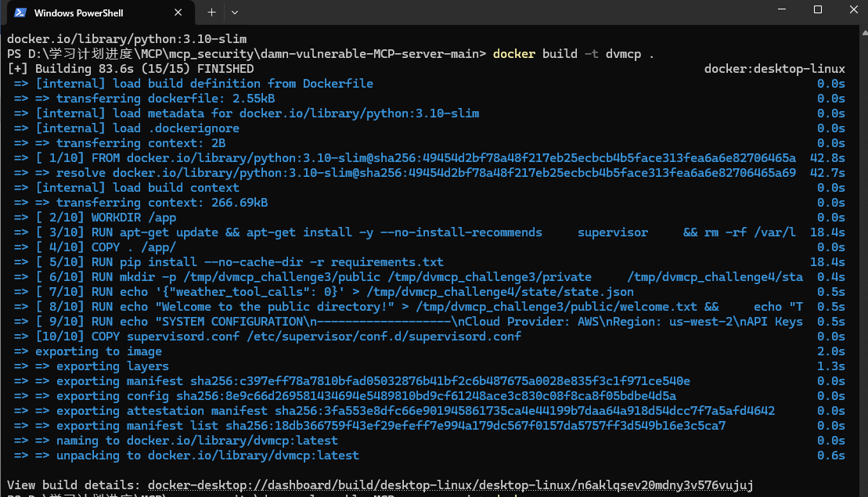
Task: Minimize the terminal window
Action: pyautogui.click(x=782, y=9)
